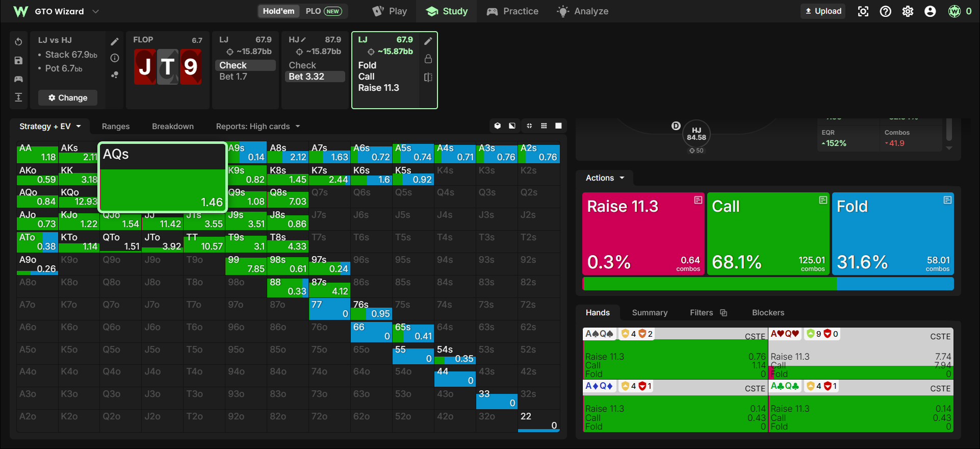
Task: Switch to the Ranges tab
Action: [116, 127]
